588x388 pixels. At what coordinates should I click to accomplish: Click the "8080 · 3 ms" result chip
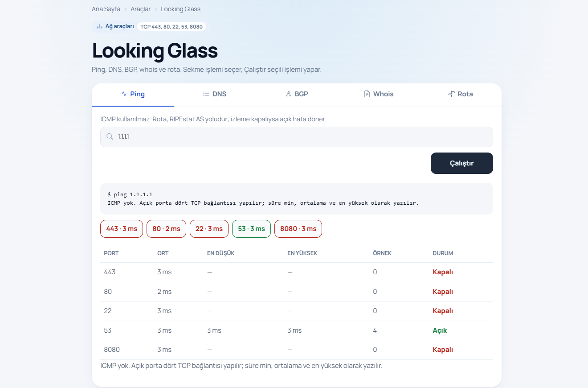point(298,229)
